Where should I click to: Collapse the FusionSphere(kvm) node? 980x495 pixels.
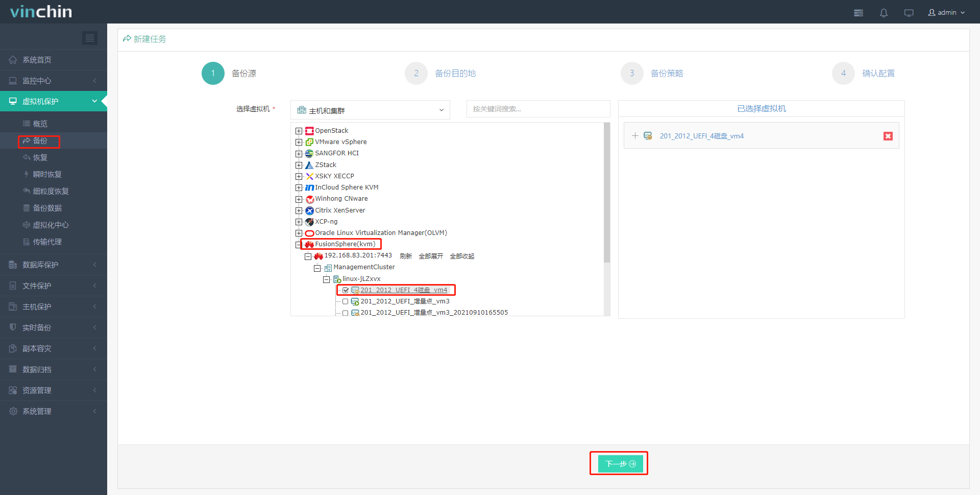299,245
